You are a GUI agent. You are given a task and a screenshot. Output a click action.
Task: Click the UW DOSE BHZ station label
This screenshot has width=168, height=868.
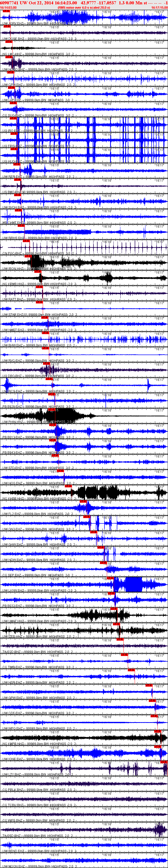point(39,39)
